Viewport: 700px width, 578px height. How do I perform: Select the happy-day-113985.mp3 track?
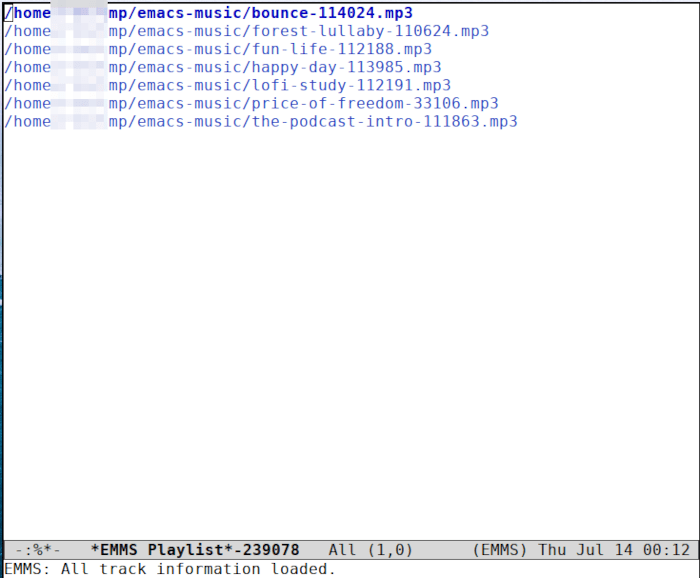coord(223,67)
